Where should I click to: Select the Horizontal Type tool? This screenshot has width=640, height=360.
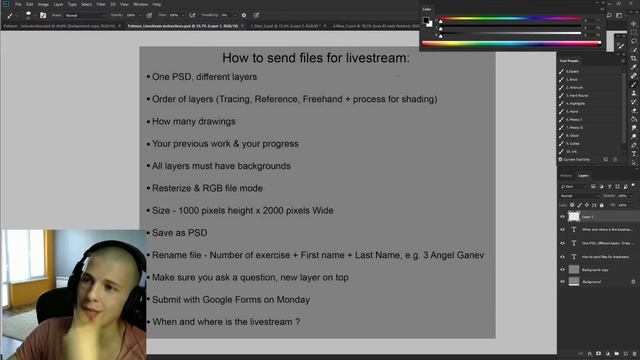634,153
